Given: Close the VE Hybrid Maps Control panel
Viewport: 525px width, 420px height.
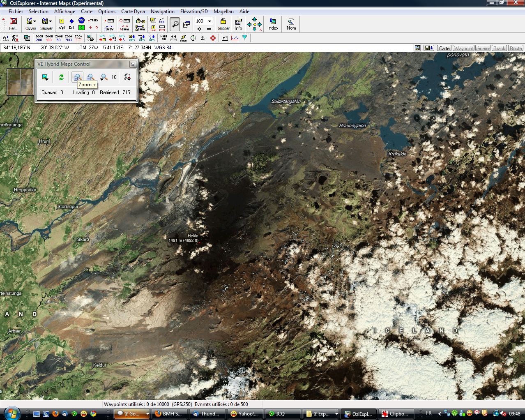Looking at the screenshot, I should click(x=133, y=64).
